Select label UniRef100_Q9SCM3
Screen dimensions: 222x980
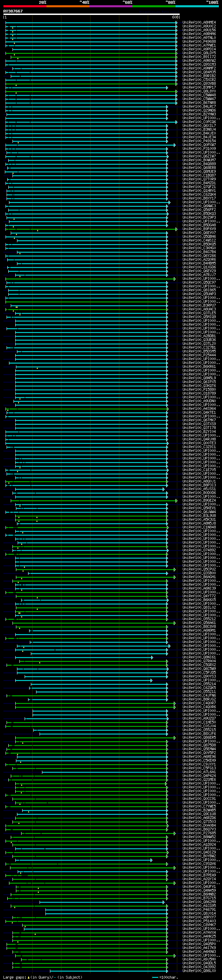pos(199,65)
